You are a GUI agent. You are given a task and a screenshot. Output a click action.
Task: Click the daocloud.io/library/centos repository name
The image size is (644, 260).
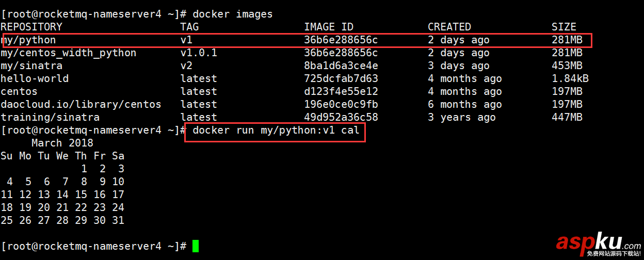point(81,104)
